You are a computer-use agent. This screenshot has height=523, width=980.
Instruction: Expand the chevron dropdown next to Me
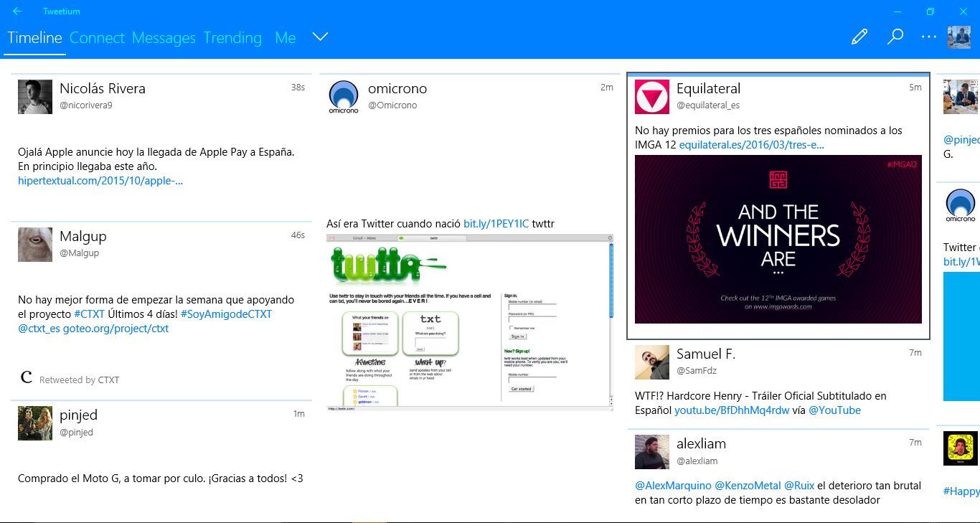(x=320, y=37)
